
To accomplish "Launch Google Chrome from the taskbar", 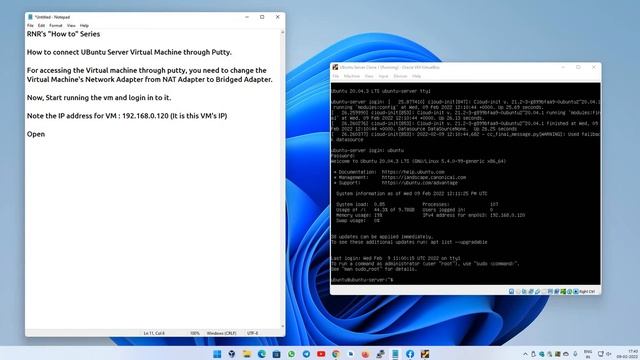I will point(336,354).
